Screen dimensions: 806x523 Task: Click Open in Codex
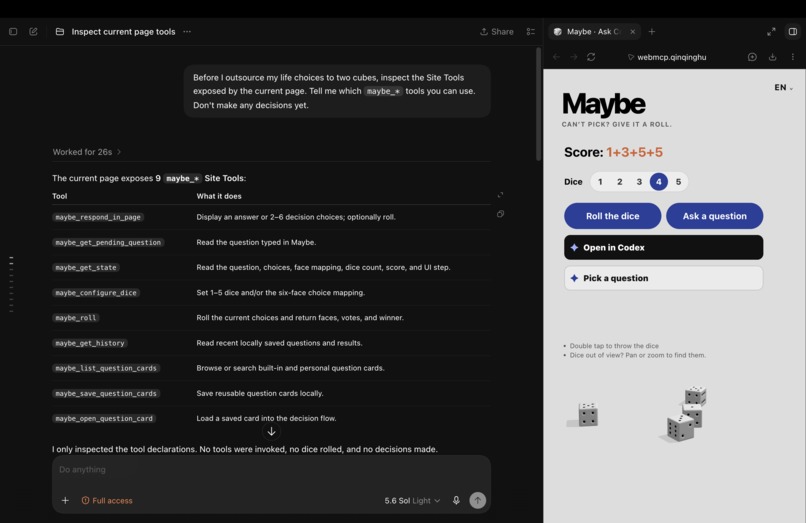(x=663, y=247)
